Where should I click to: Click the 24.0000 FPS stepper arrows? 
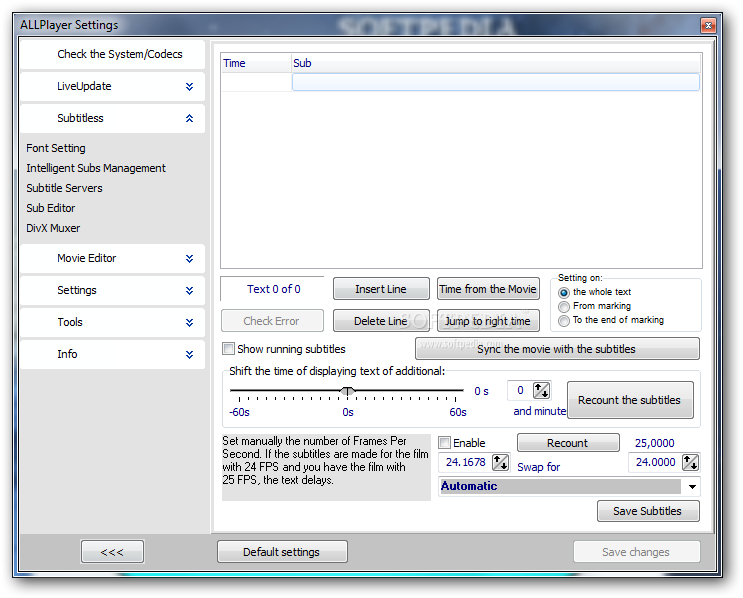[x=690, y=462]
